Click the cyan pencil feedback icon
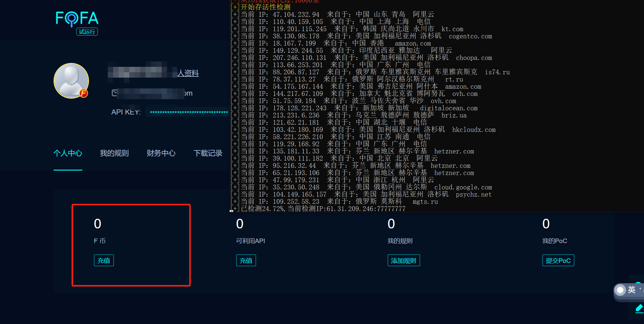Screen dimensions: 644x324 pos(639,308)
